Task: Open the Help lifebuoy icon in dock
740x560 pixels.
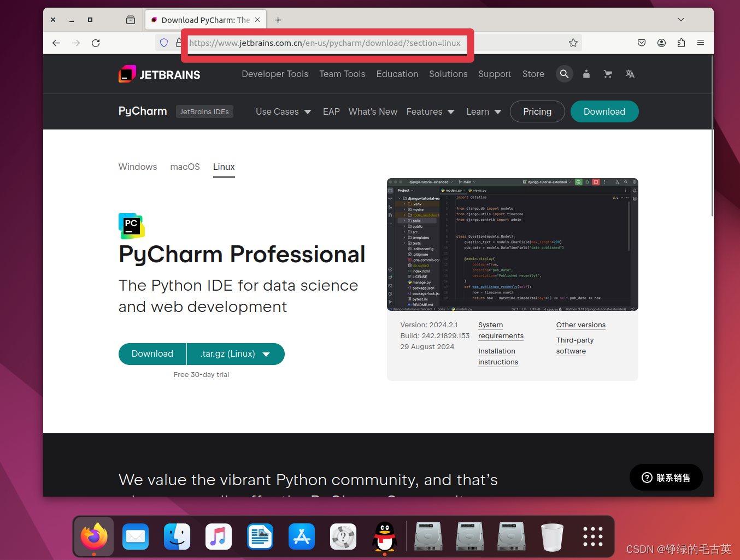Action: (343, 537)
